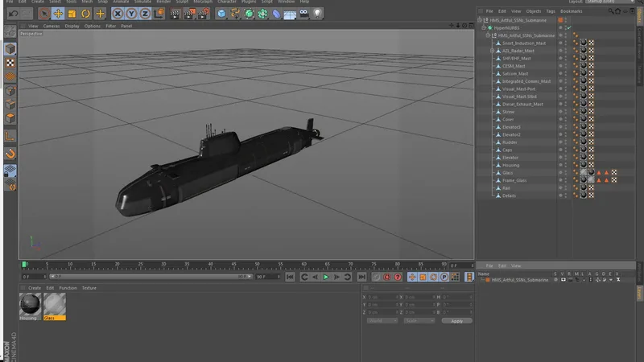Click the Axis L icon in left sidebar
This screenshot has height=362, width=644.
click(x=10, y=136)
